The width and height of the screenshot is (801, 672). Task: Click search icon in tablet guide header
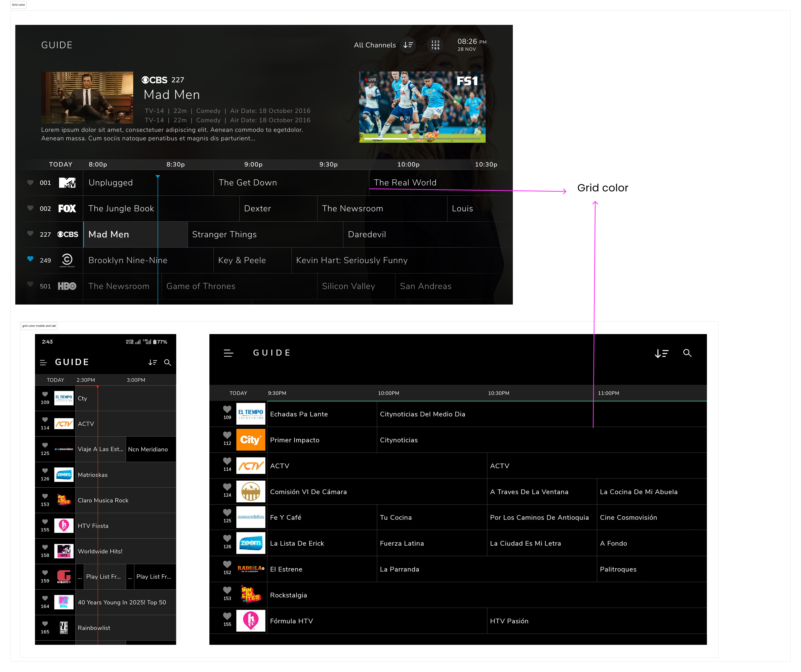coord(687,353)
